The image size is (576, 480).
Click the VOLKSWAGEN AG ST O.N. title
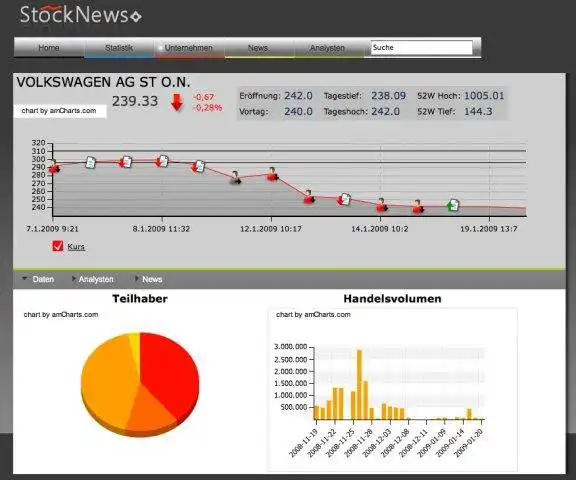click(103, 82)
